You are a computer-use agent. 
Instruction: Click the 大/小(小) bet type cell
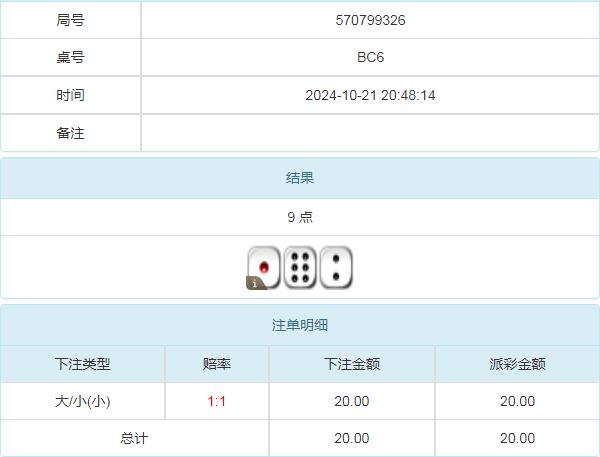coord(83,401)
